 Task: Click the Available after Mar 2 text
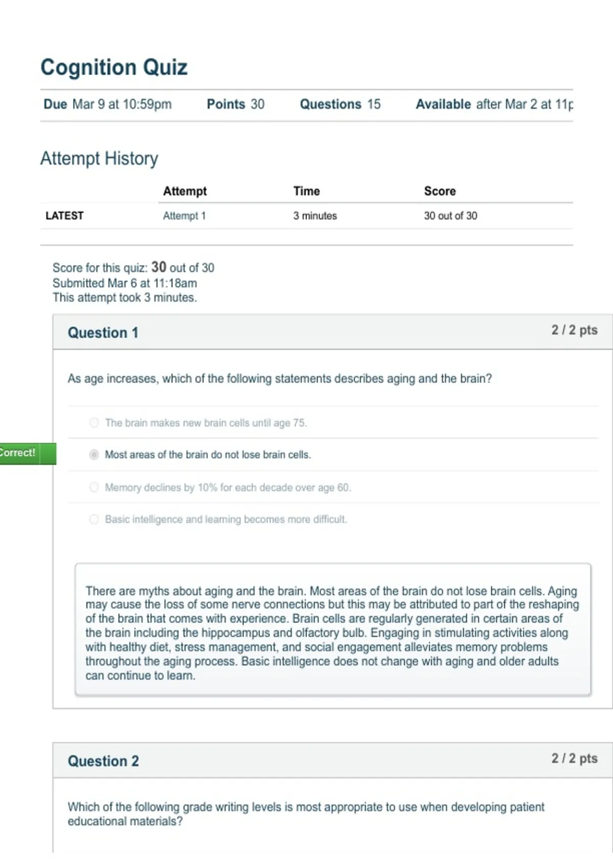pos(494,104)
